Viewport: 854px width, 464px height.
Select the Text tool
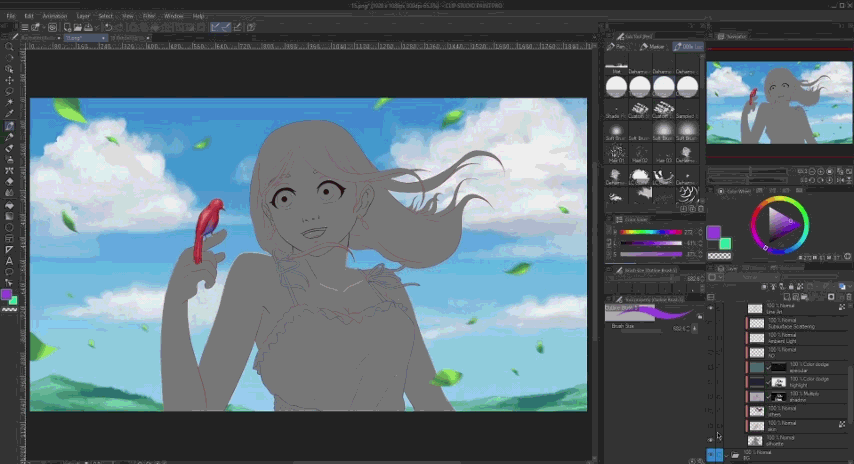coord(10,259)
